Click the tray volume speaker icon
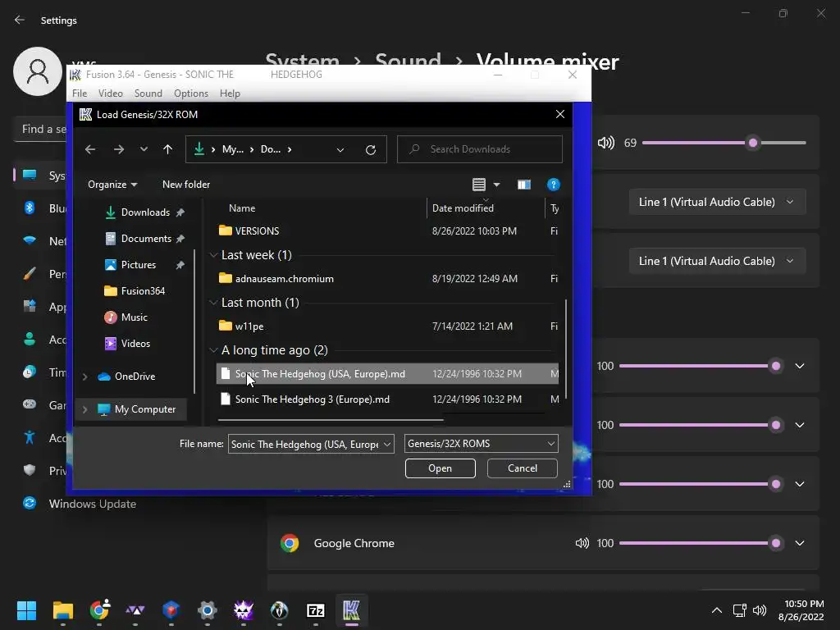The width and height of the screenshot is (840, 630). pyautogui.click(x=760, y=610)
